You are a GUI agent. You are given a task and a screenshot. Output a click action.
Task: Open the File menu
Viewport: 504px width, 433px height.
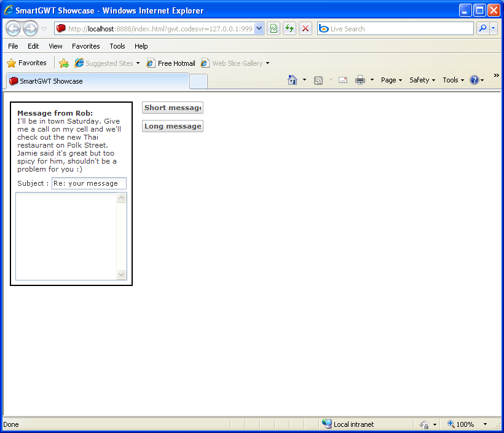[x=13, y=46]
